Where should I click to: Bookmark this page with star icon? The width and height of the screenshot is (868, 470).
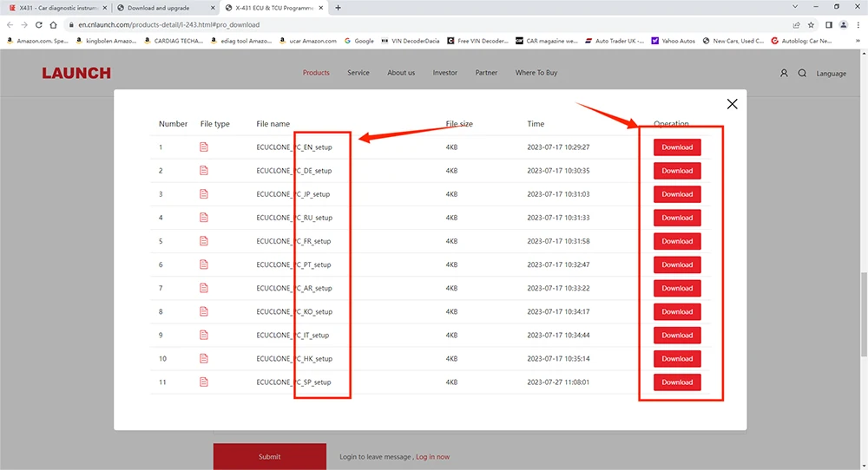point(811,25)
